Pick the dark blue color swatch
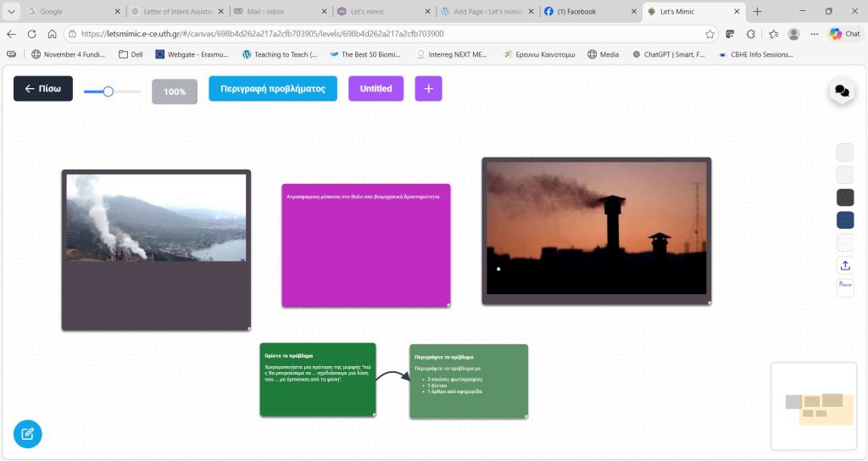Screen dimensions: 868x461 click(x=845, y=220)
